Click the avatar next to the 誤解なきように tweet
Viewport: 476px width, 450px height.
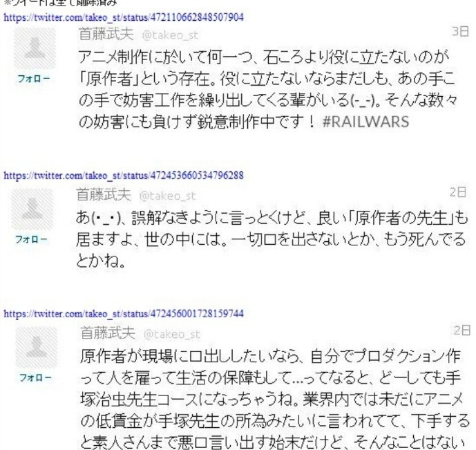pyautogui.click(x=32, y=209)
